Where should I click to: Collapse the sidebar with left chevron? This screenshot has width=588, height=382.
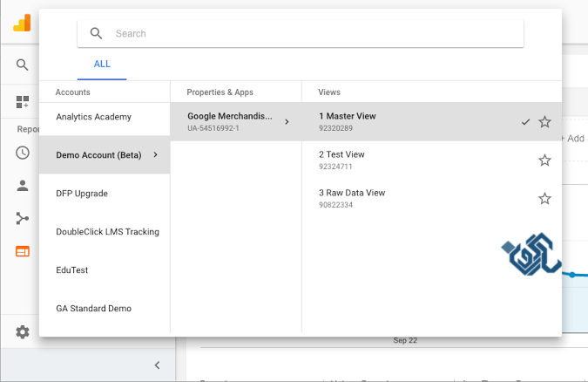point(158,365)
